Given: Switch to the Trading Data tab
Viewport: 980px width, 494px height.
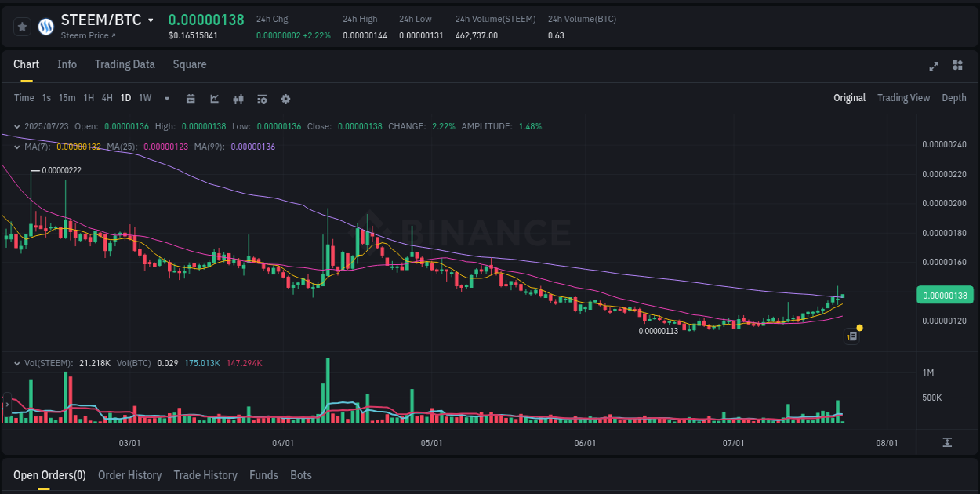Looking at the screenshot, I should click(x=125, y=64).
